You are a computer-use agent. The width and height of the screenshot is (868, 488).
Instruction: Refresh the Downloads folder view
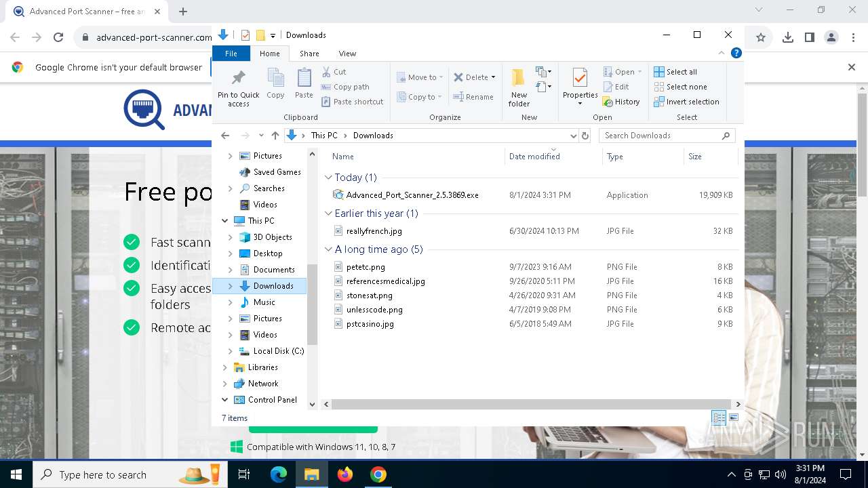pos(585,136)
